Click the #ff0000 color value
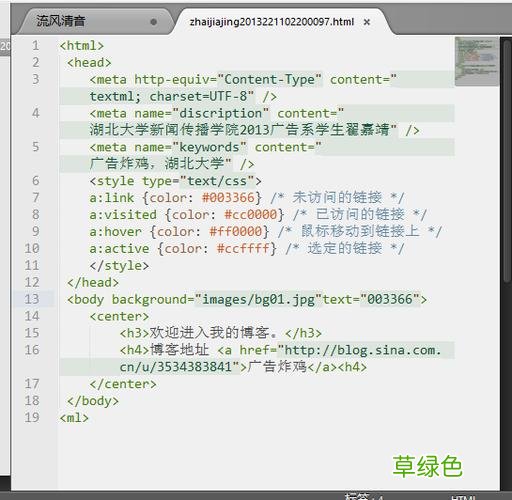This screenshot has width=512, height=500. 236,232
